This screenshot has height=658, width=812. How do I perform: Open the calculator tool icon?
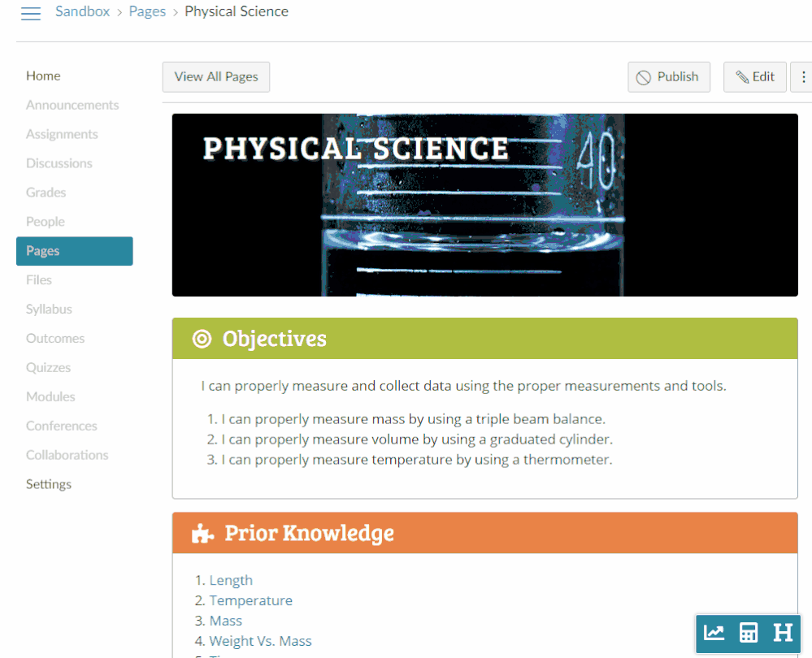(x=749, y=633)
